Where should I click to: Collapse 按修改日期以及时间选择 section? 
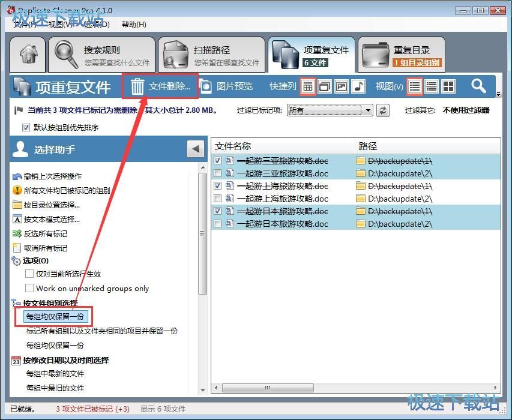65,360
